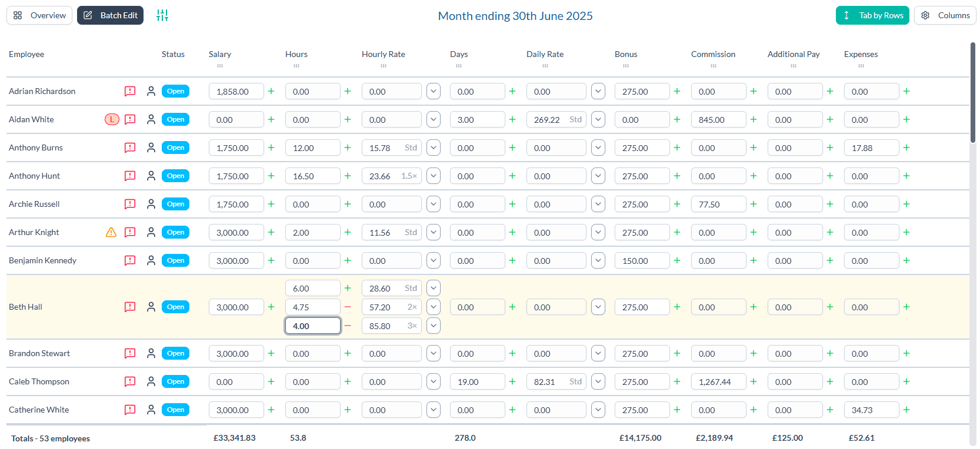Toggle Open status for Benjamin Kennedy
980x449 pixels.
175,260
